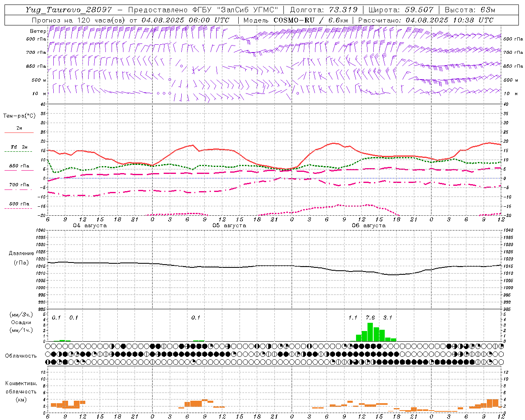
Task: Click the Рассчитано: 04.08.2025 10:38 UTC timestamp
Action: click(x=426, y=20)
